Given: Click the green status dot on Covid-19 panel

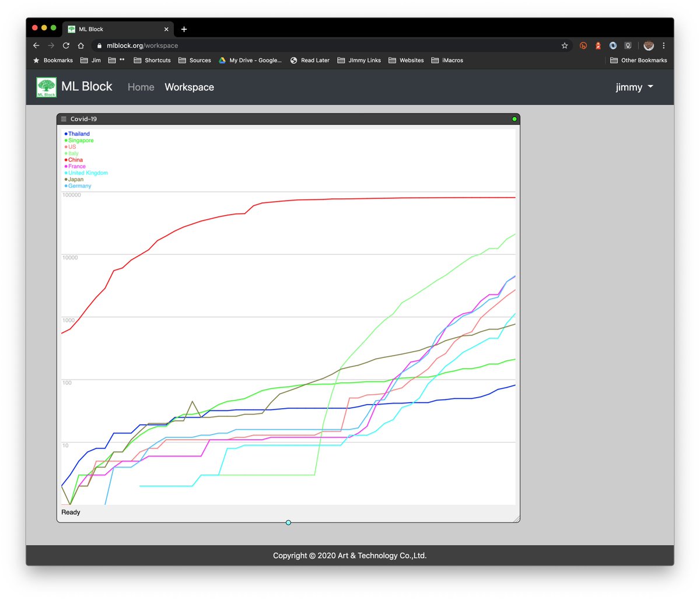Looking at the screenshot, I should (514, 119).
